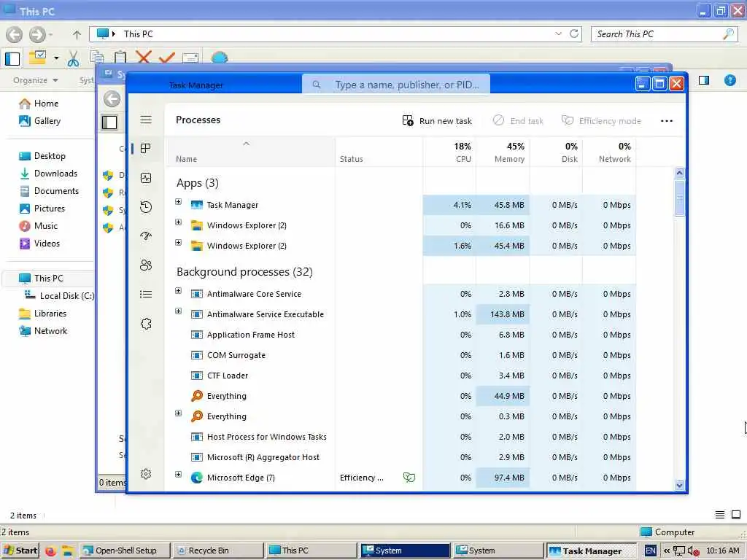Switch This PC to large icons view
The width and height of the screenshot is (747, 560).
[x=736, y=515]
